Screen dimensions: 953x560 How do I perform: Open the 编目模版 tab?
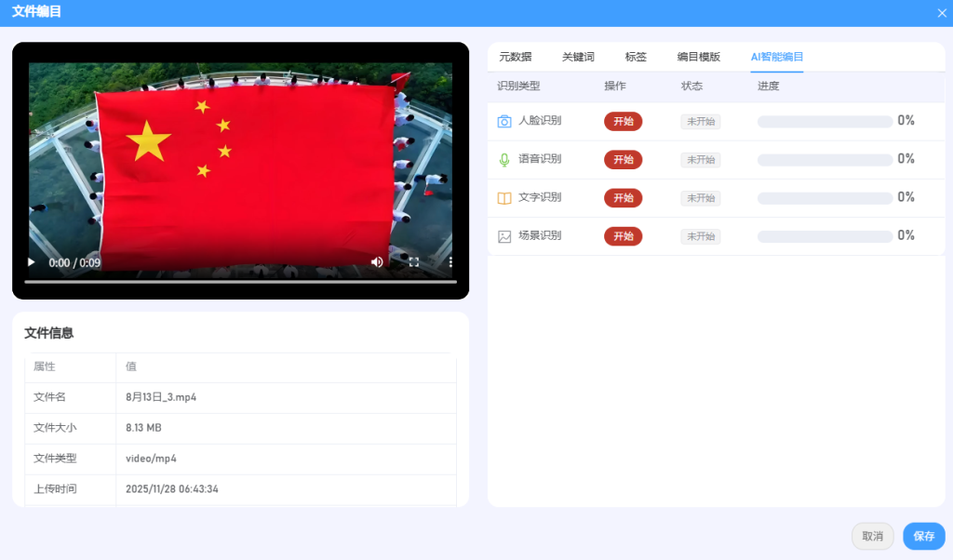[699, 57]
